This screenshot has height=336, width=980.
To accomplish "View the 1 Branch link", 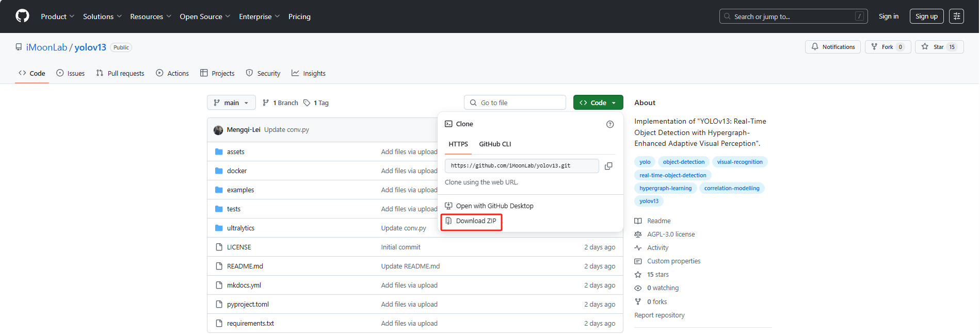I will (x=280, y=103).
